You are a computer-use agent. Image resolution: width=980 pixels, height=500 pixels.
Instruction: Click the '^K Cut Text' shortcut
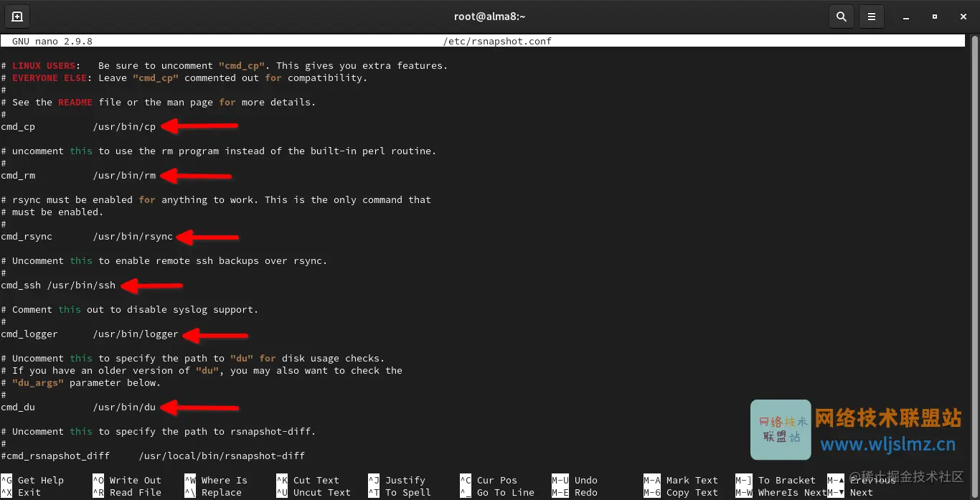pyautogui.click(x=308, y=480)
